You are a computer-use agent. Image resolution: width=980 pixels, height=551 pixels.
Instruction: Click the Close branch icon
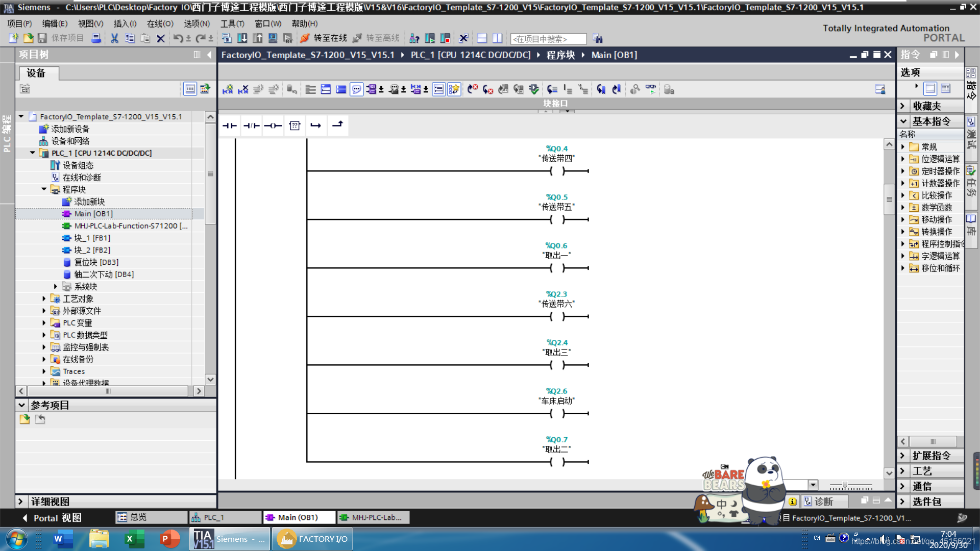click(x=337, y=126)
